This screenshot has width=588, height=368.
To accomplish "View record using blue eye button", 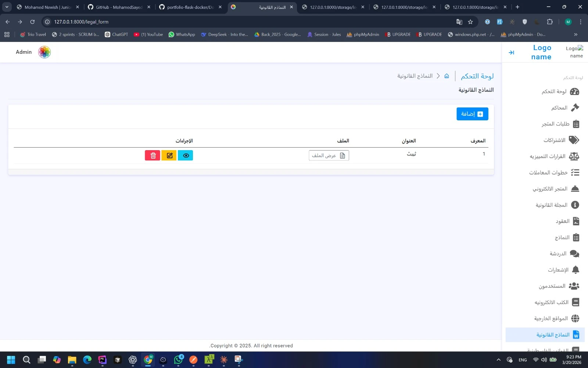I will (x=186, y=156).
